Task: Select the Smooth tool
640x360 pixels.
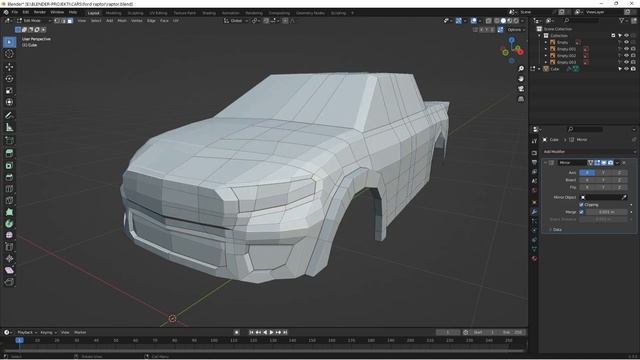Action: pyautogui.click(x=9, y=236)
